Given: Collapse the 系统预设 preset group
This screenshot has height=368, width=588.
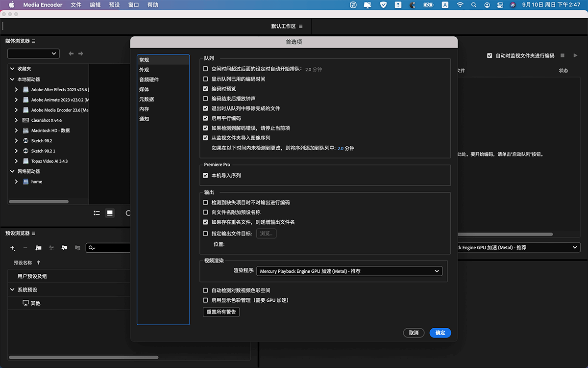Looking at the screenshot, I should click(x=12, y=290).
